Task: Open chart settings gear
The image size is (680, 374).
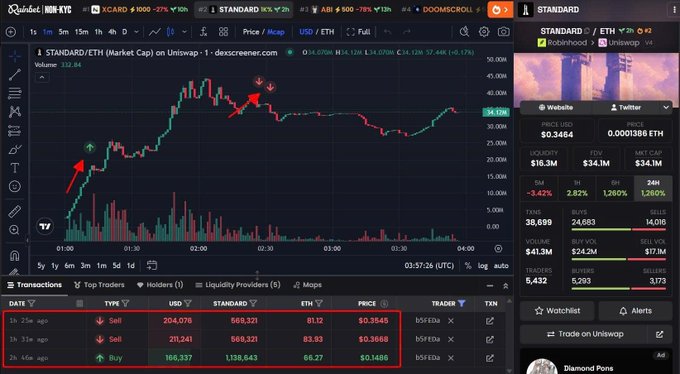Action: point(484,32)
